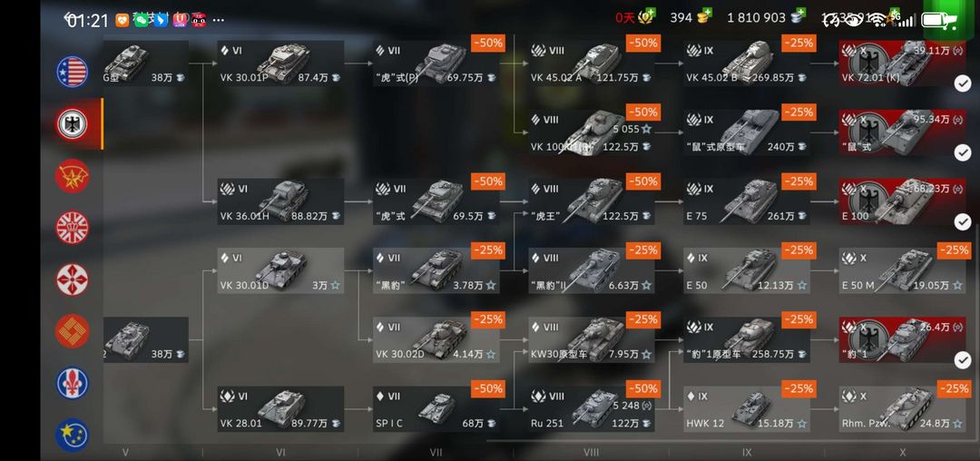Open the European nation star flag
The image size is (980, 461).
click(x=72, y=435)
